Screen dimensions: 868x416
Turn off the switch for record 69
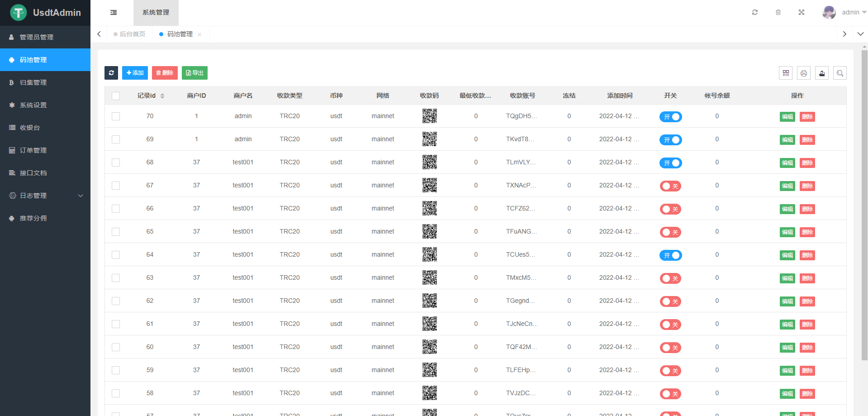pyautogui.click(x=670, y=140)
